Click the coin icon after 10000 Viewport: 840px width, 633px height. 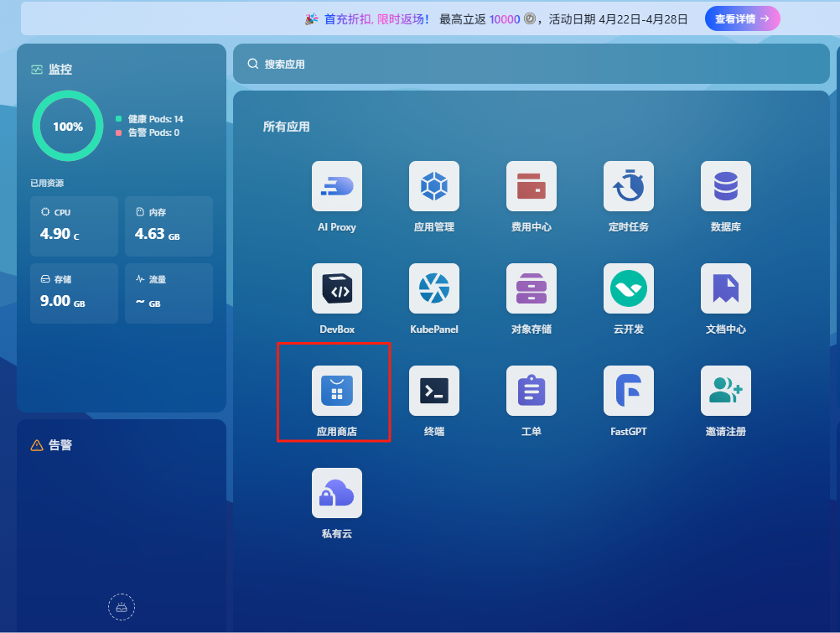529,18
